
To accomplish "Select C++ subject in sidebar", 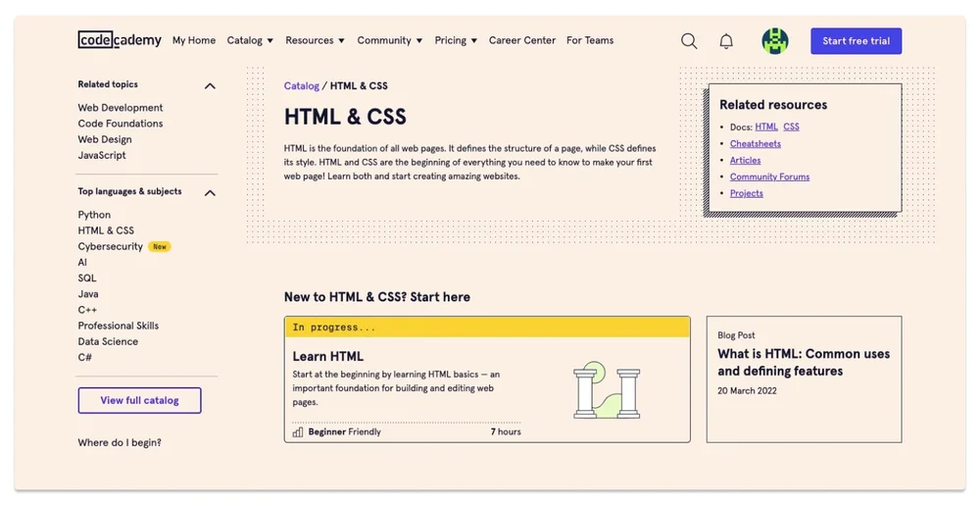I will pos(87,310).
